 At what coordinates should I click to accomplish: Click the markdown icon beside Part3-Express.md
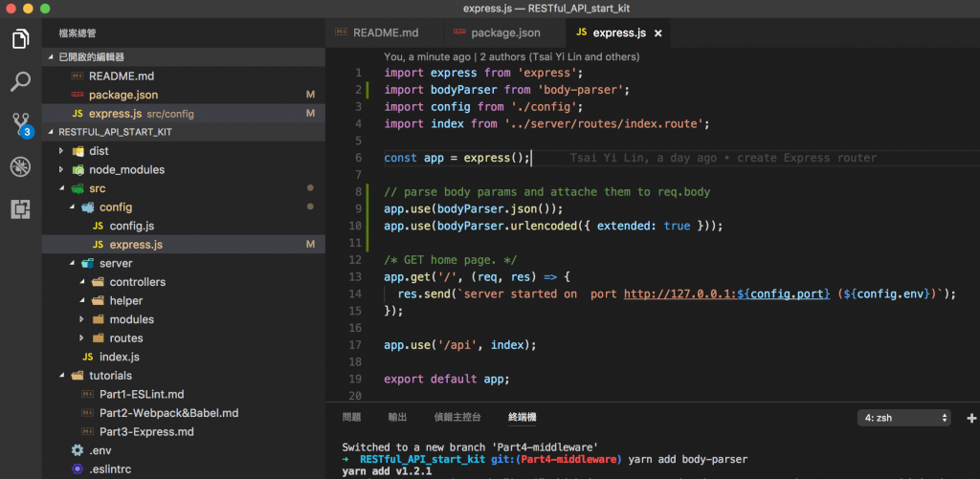click(88, 432)
